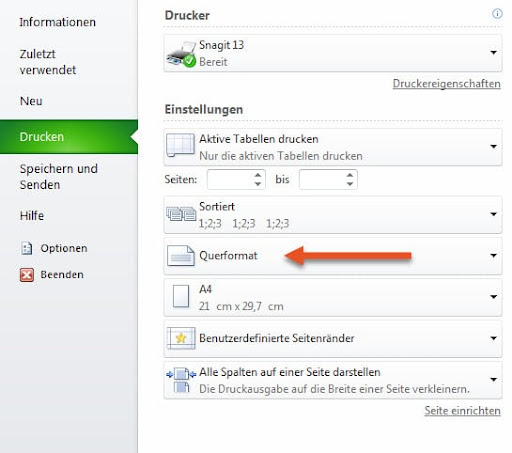This screenshot has height=453, width=512.
Task: Click the A4 paper size icon
Action: [181, 296]
